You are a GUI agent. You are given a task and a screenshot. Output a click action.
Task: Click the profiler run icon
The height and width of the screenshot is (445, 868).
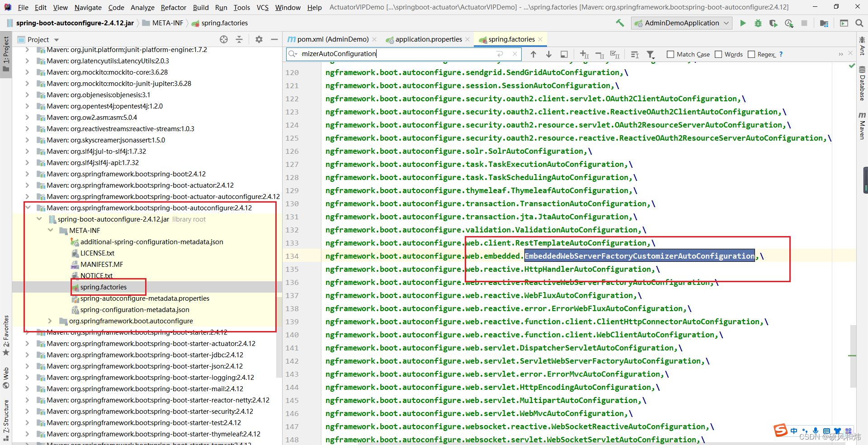click(789, 23)
